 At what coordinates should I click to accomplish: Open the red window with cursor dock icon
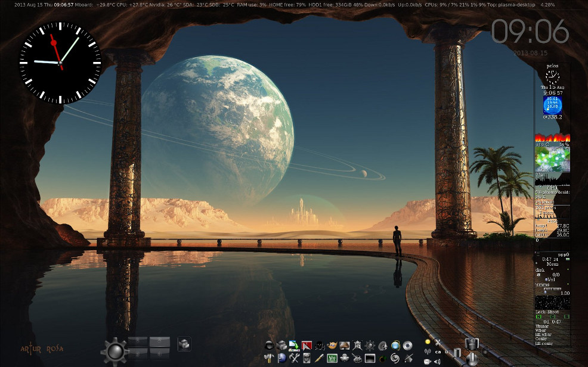click(x=307, y=346)
